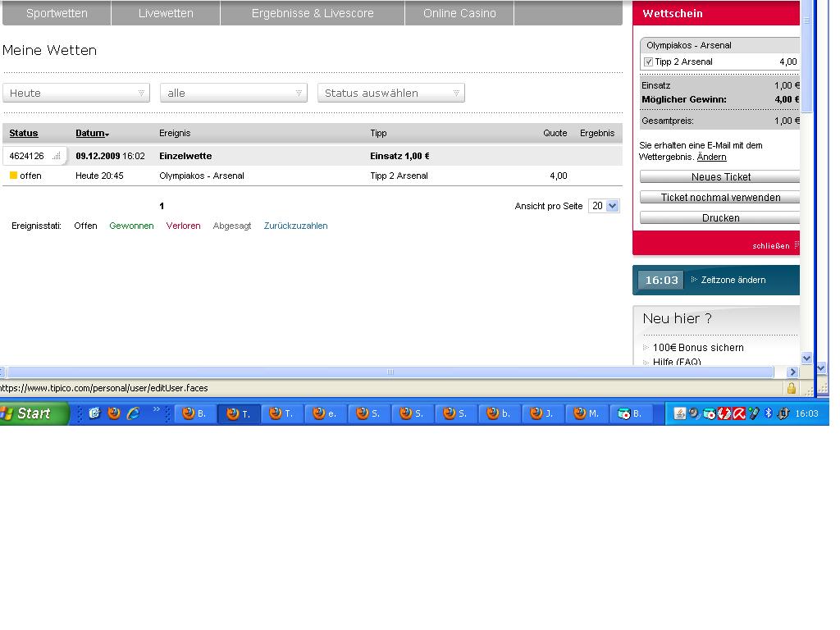Click the bullet arrow before 100€ Bonus sichern
Screen dimensions: 840x630
click(646, 348)
